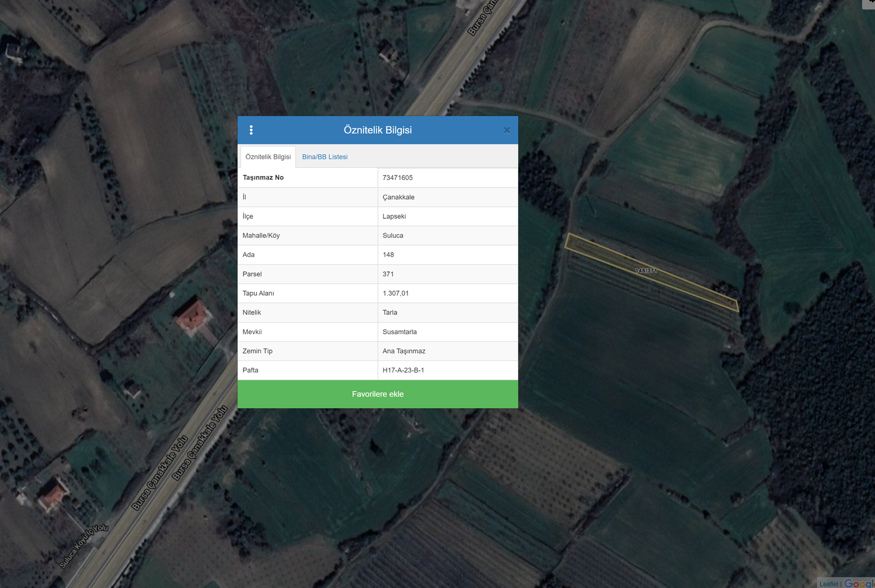Click the İl value Çanakkale
The width and height of the screenshot is (875, 588).
point(398,197)
